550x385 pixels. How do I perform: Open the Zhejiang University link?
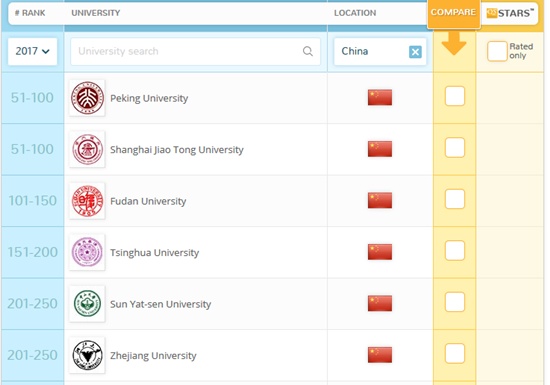153,356
